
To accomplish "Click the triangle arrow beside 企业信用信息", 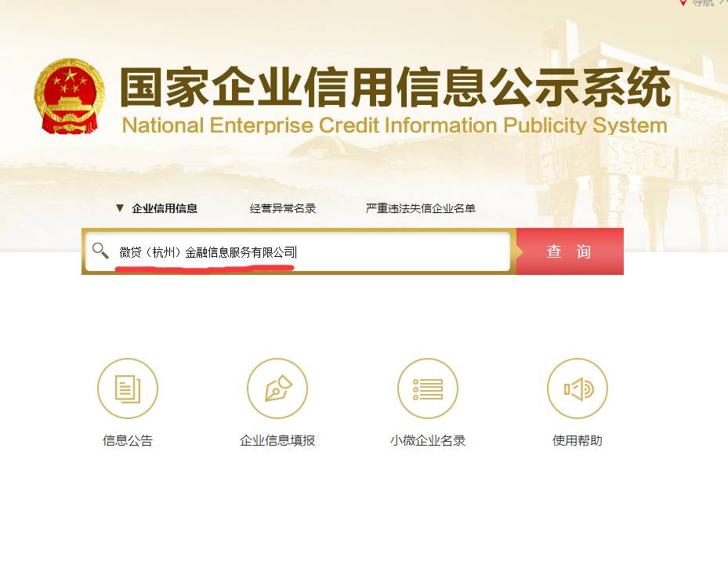I will (x=120, y=208).
